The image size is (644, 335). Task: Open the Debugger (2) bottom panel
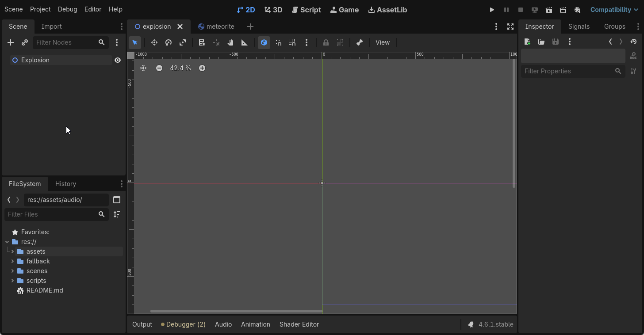point(183,324)
